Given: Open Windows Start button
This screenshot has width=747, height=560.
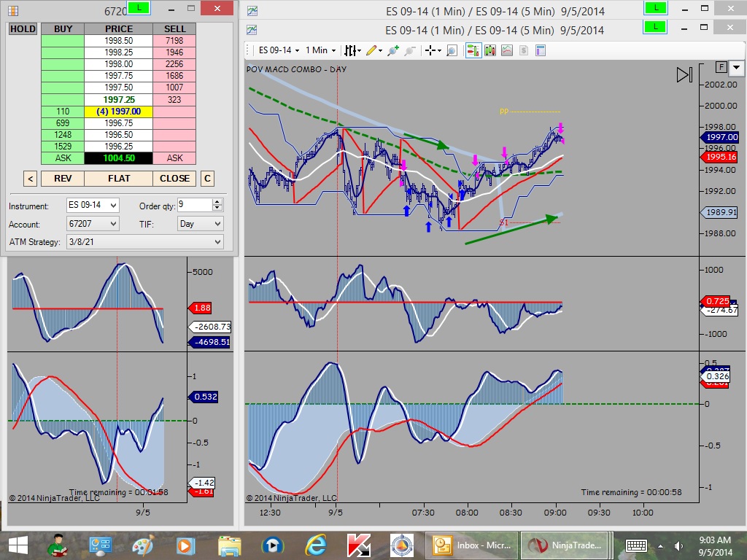Looking at the screenshot, I should click(18, 545).
